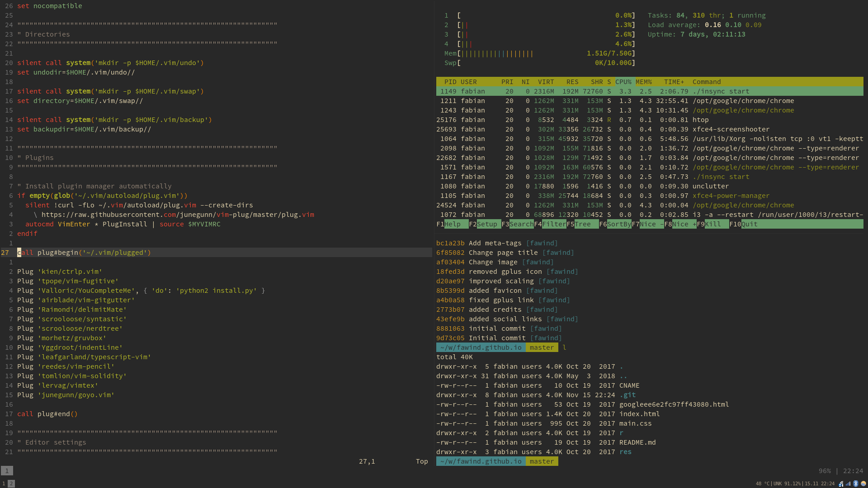Image resolution: width=868 pixels, height=488 pixels.
Task: Click the network signal strength tray icon
Action: 848,484
